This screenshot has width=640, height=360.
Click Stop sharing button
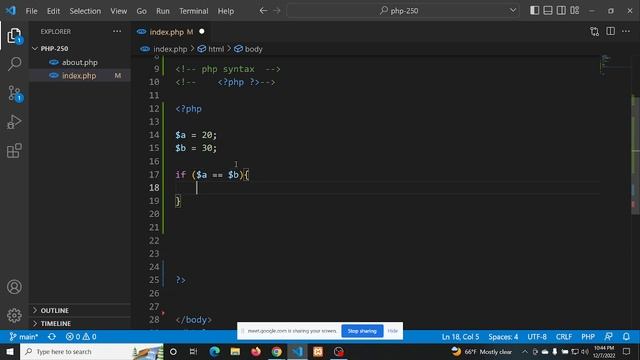pyautogui.click(x=362, y=331)
